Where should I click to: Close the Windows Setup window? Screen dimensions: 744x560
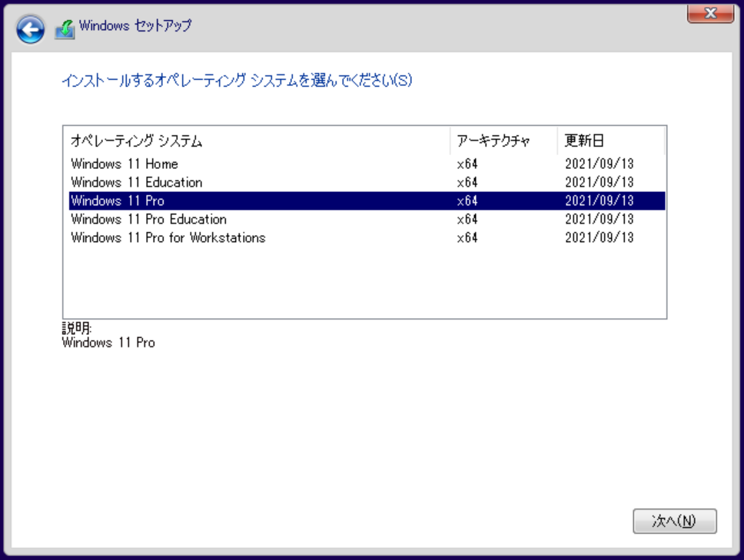(710, 13)
